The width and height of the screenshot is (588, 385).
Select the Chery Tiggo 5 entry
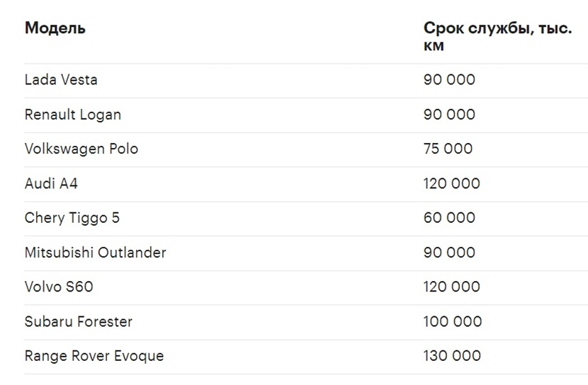[x=72, y=218]
